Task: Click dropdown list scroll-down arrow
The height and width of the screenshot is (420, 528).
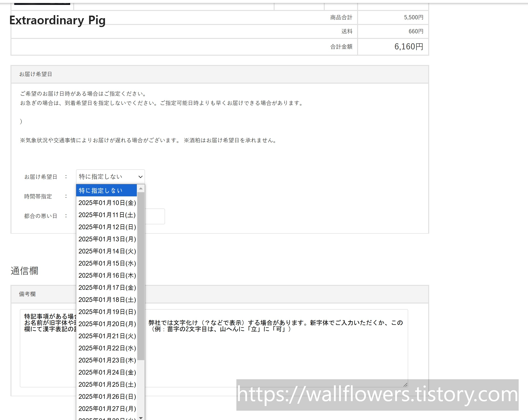Action: 141,417
